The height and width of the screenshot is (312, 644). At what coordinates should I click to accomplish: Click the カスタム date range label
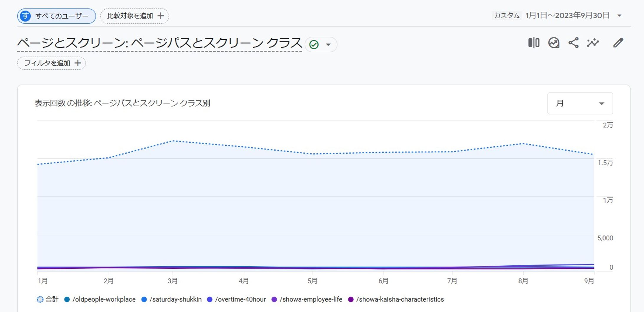coord(506,16)
